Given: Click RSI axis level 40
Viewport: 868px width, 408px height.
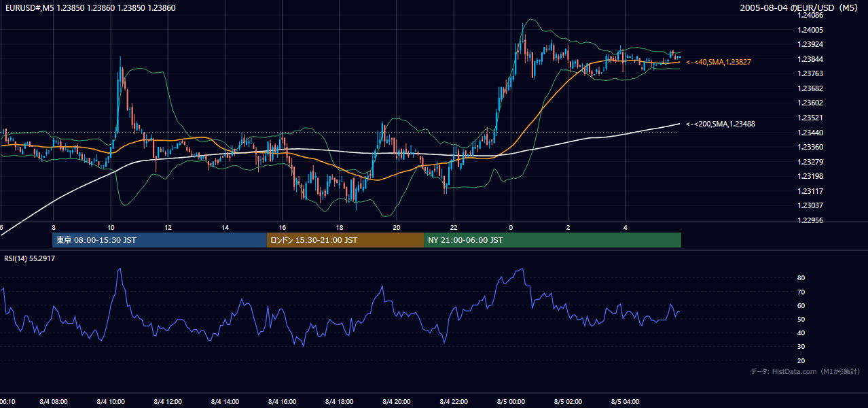Looking at the screenshot, I should [801, 333].
